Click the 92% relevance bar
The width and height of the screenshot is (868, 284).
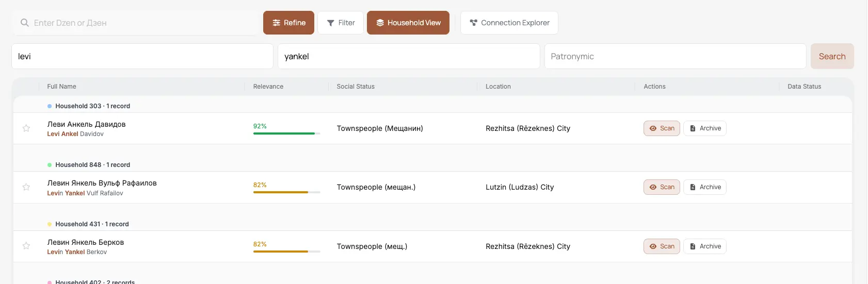coord(286,133)
